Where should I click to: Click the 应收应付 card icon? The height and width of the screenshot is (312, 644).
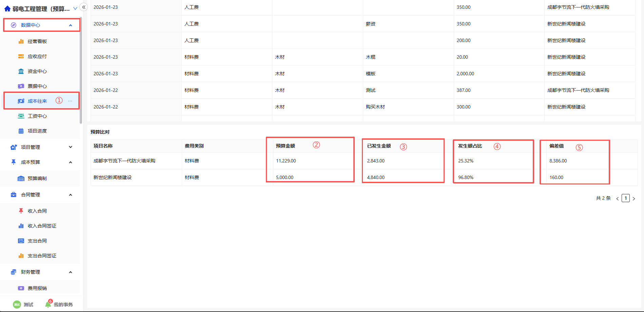point(21,56)
